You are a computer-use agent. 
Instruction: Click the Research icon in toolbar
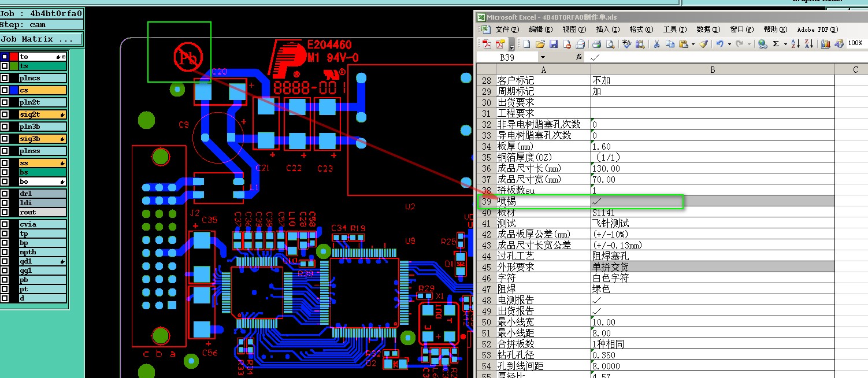coord(640,44)
